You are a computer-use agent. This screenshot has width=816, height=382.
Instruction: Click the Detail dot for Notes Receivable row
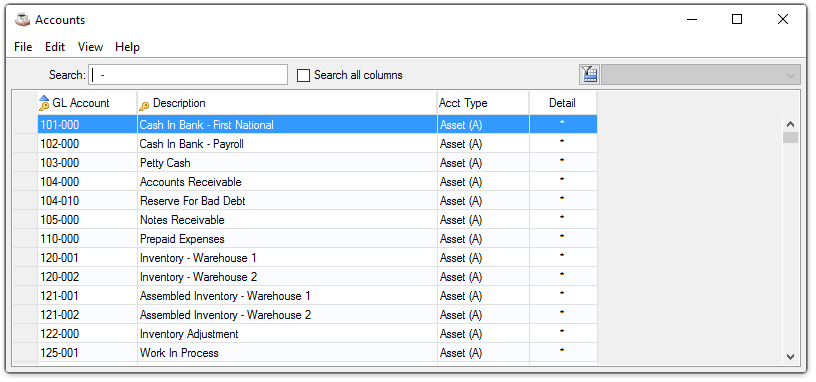562,217
